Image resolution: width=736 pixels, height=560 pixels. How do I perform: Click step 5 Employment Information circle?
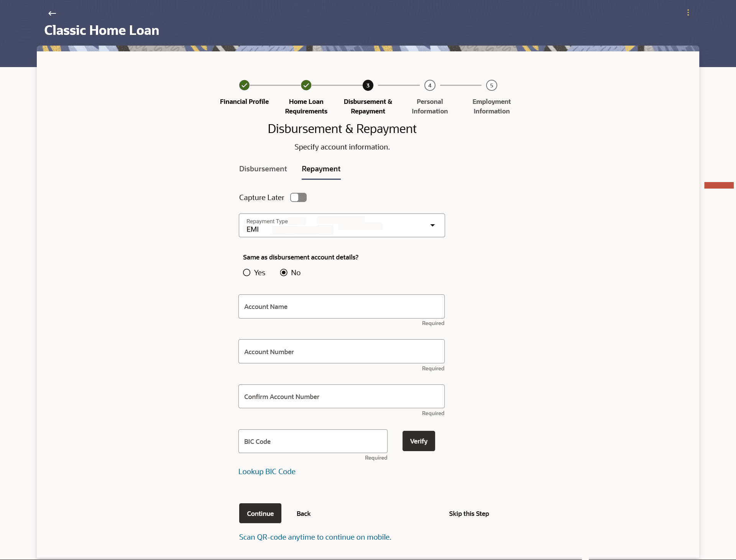pyautogui.click(x=491, y=85)
